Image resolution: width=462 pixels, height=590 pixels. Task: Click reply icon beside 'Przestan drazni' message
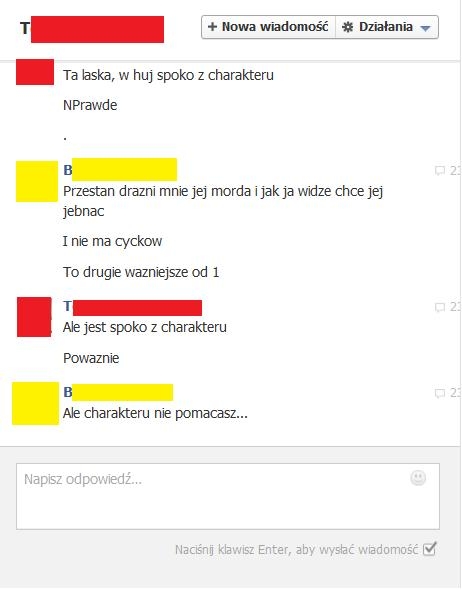[439, 170]
